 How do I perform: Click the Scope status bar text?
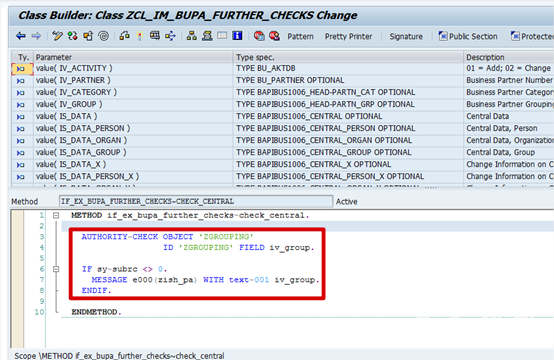(x=119, y=355)
